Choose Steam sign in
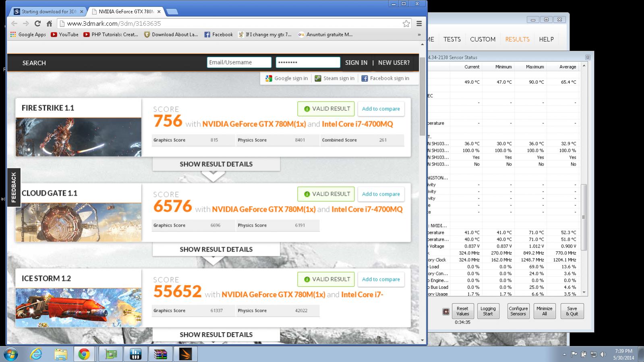The width and height of the screenshot is (644, 362). click(x=335, y=79)
